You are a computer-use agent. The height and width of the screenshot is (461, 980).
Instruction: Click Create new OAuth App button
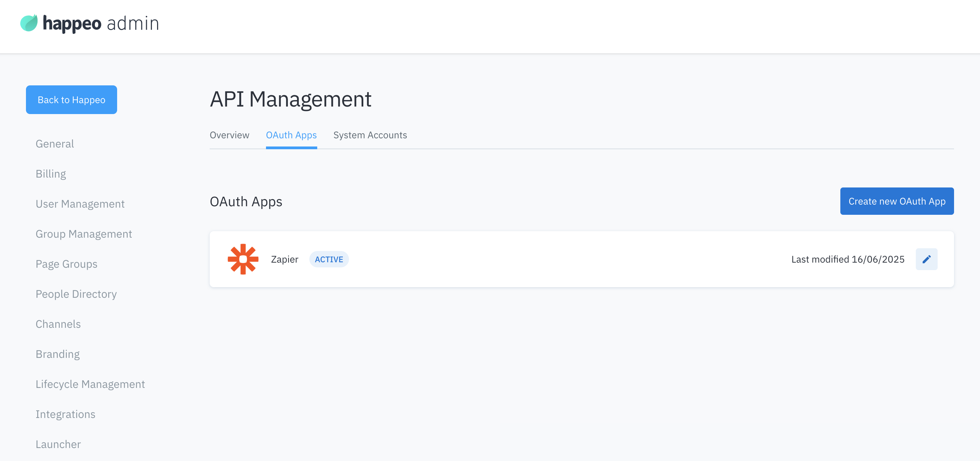(x=897, y=201)
